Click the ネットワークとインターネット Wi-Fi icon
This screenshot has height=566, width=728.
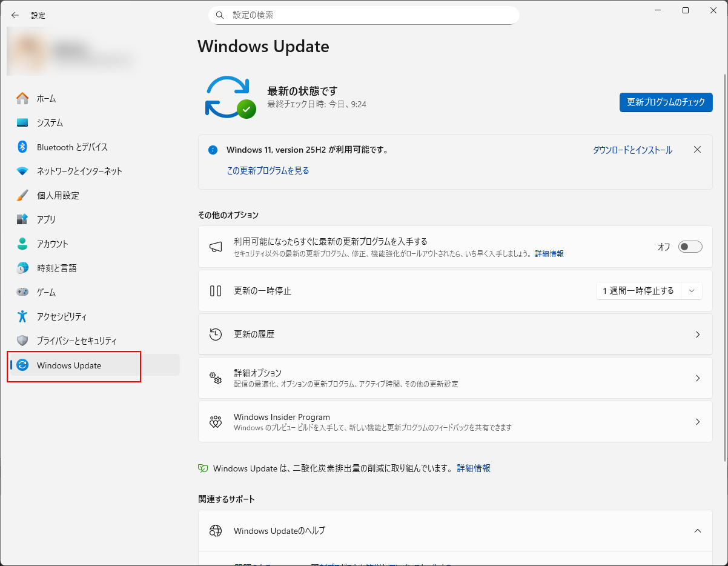click(x=22, y=171)
